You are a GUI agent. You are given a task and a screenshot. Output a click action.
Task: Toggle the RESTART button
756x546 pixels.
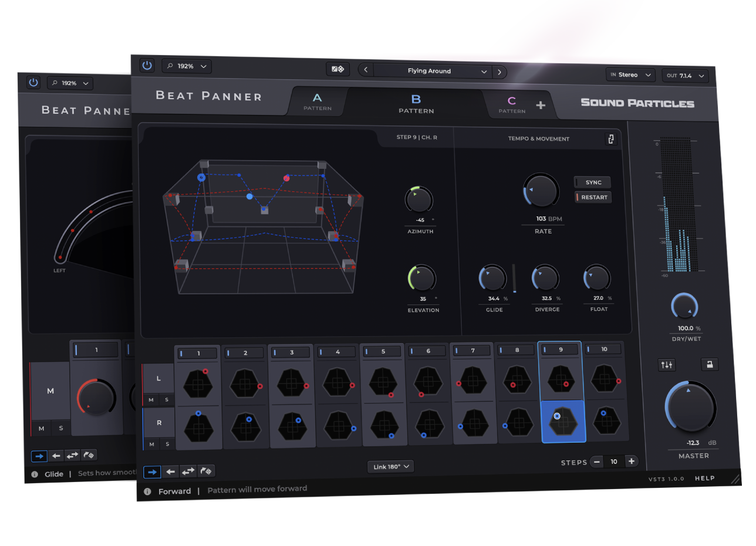[x=593, y=197]
